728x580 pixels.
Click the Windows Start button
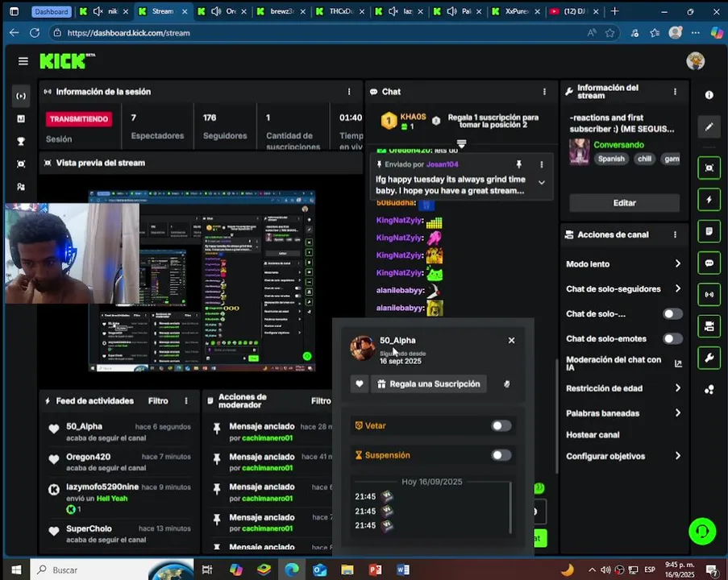click(16, 570)
